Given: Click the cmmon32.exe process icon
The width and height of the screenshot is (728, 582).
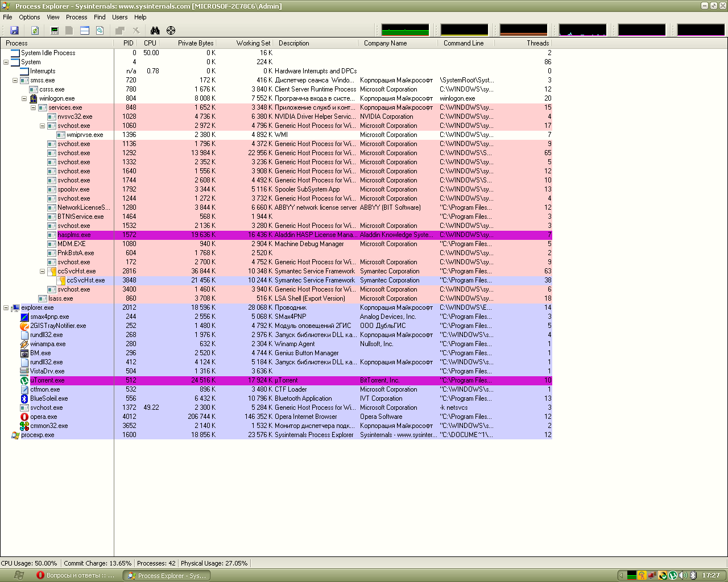Looking at the screenshot, I should pyautogui.click(x=24, y=426).
